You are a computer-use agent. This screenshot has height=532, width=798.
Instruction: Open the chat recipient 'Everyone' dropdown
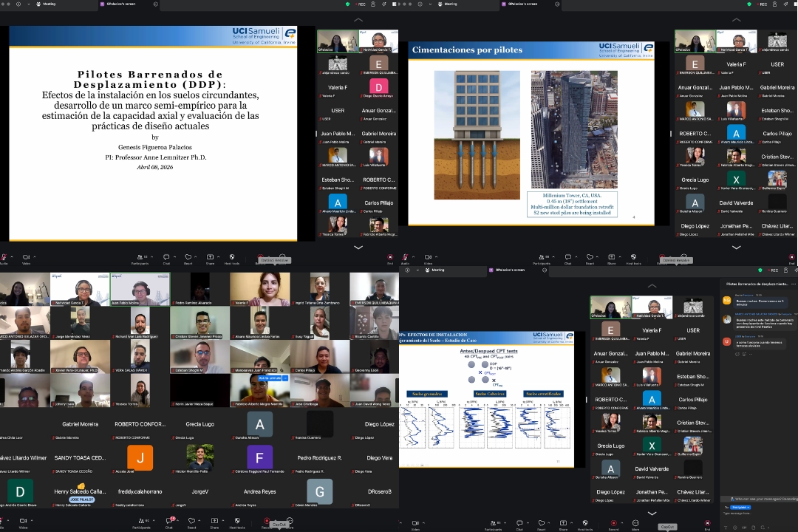(741, 508)
